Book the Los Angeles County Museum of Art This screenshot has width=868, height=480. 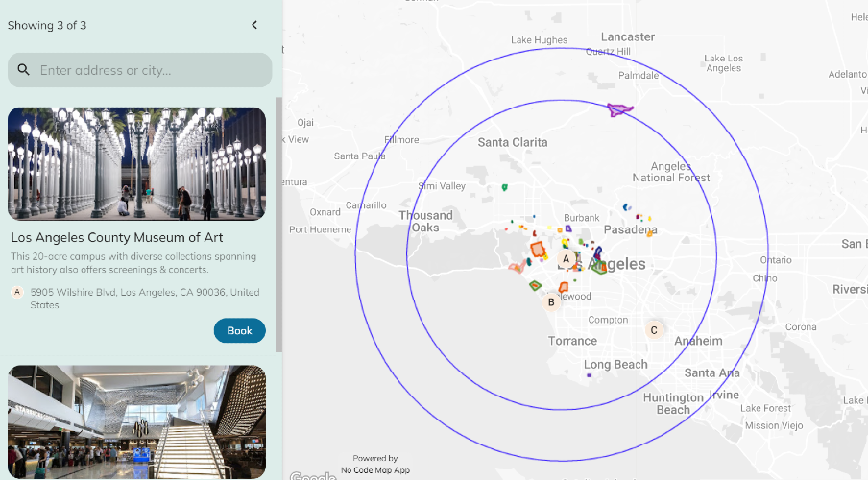tap(240, 330)
